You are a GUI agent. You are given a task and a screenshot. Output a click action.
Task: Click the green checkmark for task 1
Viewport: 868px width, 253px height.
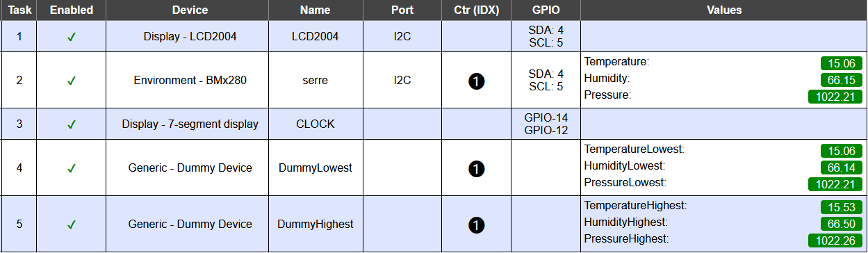click(71, 37)
